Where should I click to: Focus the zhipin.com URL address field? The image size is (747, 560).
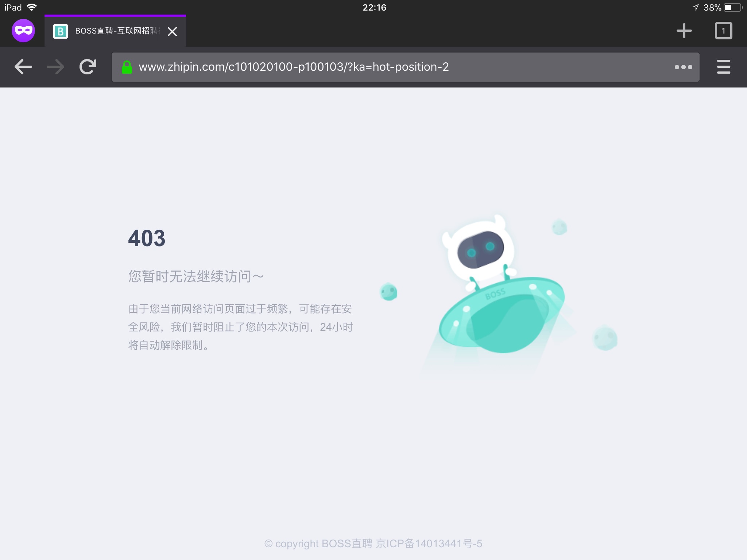[405, 67]
